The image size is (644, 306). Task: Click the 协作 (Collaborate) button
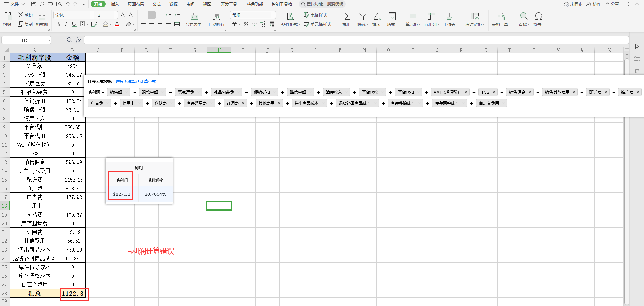coord(594,4)
